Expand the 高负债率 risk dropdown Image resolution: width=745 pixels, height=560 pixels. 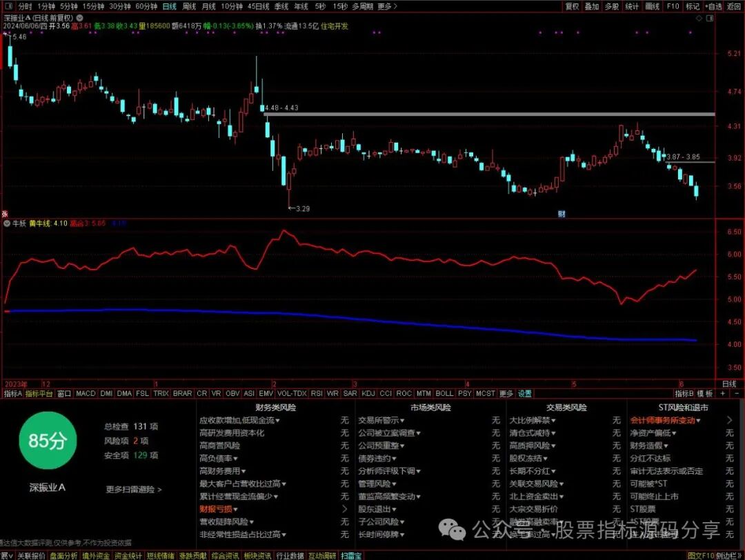point(219,459)
